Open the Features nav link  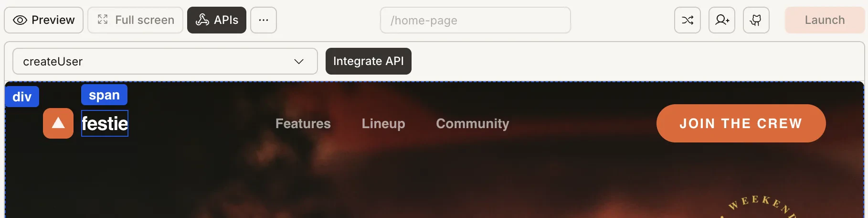[303, 123]
